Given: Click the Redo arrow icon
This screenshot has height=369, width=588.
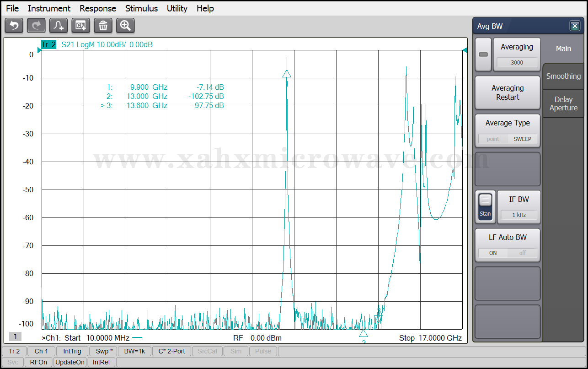Looking at the screenshot, I should tap(36, 26).
